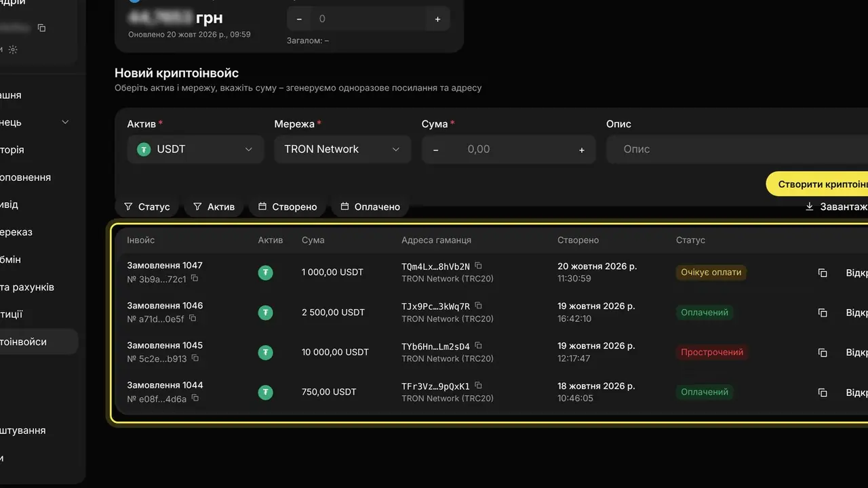
Task: Click the download icon next to Завантажити
Action: (x=809, y=207)
